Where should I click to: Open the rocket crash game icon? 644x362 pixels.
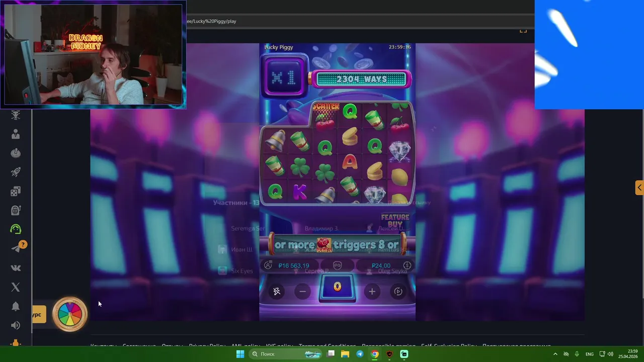click(16, 172)
